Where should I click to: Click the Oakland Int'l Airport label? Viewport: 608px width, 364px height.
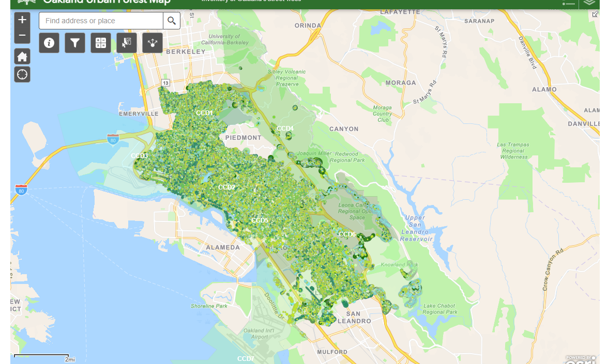[x=259, y=334]
